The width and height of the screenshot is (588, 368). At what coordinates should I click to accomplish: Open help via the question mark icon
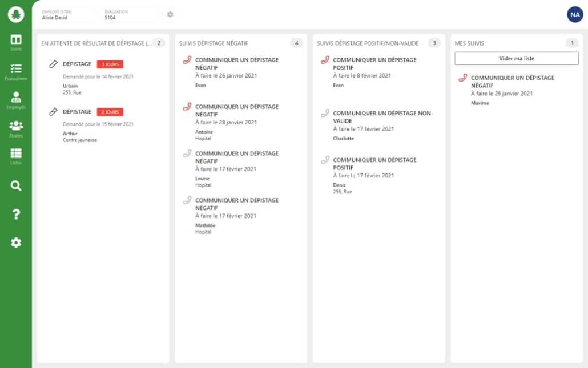click(x=16, y=214)
